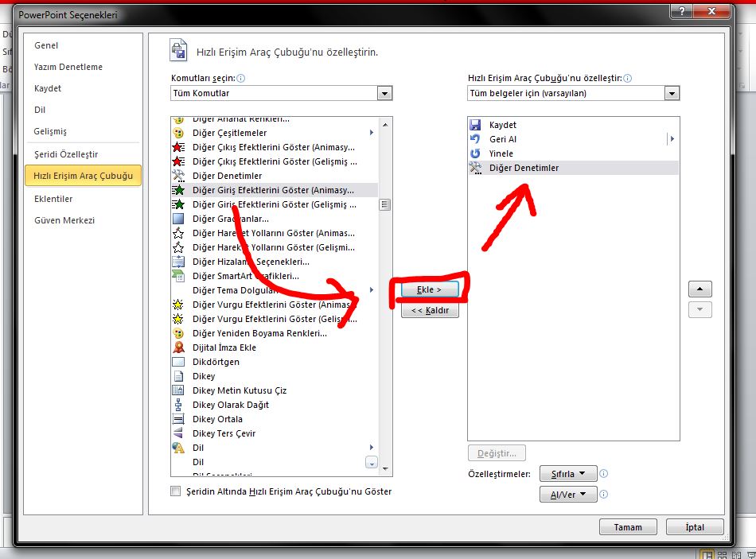Click info icon next to Hızlı Erişim Araç Çubuğu'nu özelleştir
This screenshot has height=559, width=756.
point(627,78)
